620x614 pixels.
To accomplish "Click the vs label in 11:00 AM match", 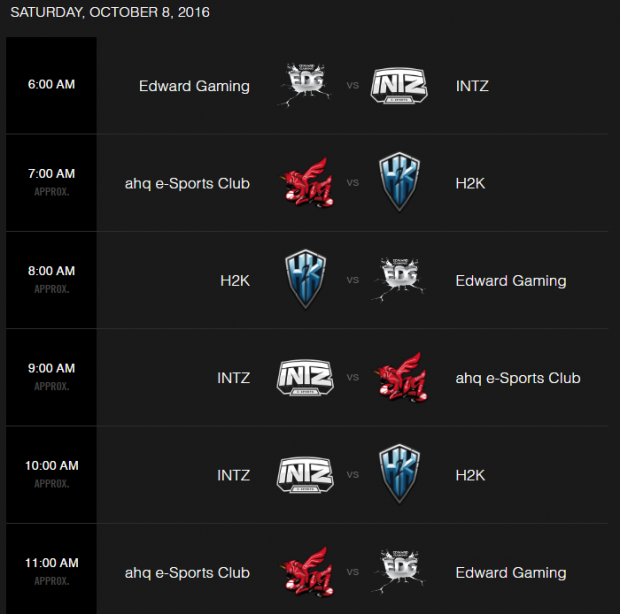I will (353, 573).
